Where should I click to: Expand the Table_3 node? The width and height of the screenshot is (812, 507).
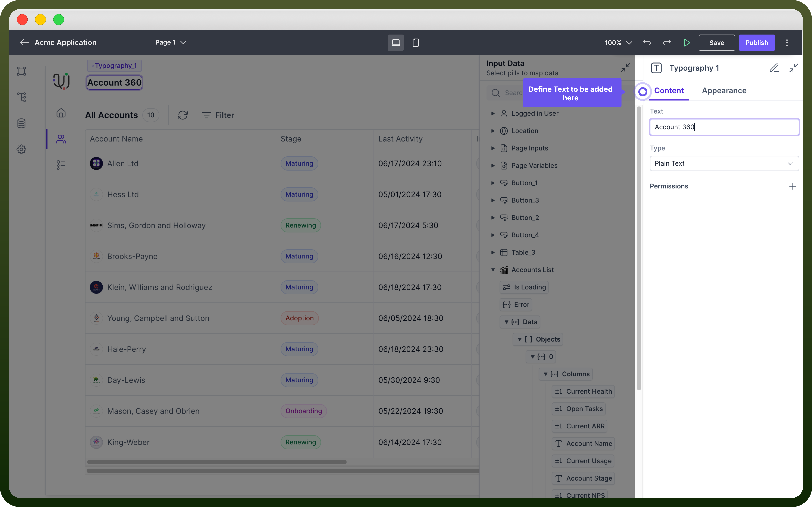tap(493, 252)
